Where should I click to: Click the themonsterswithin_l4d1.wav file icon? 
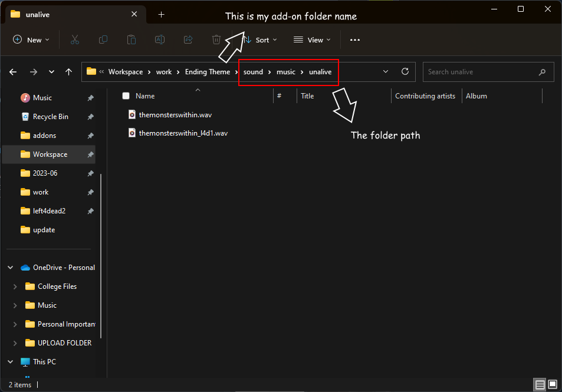pos(132,133)
